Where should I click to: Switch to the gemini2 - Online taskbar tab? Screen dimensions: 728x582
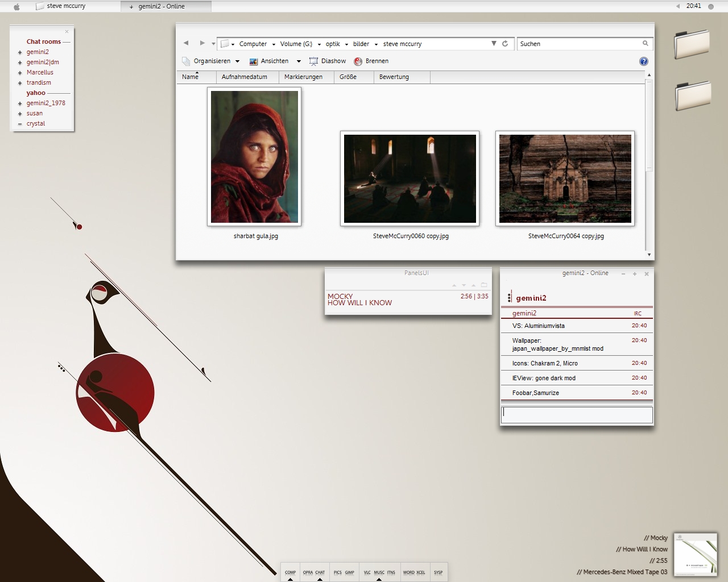coord(166,6)
